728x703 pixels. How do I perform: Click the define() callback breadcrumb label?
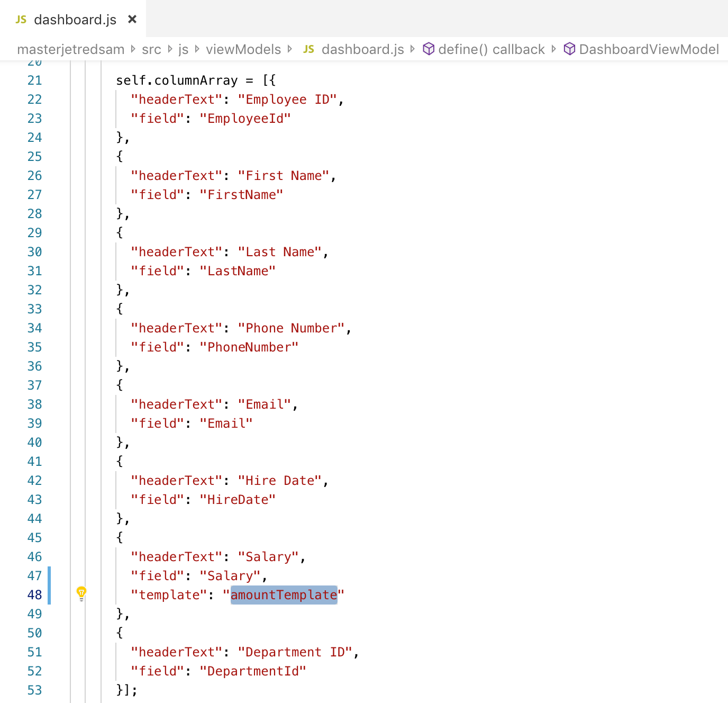492,49
